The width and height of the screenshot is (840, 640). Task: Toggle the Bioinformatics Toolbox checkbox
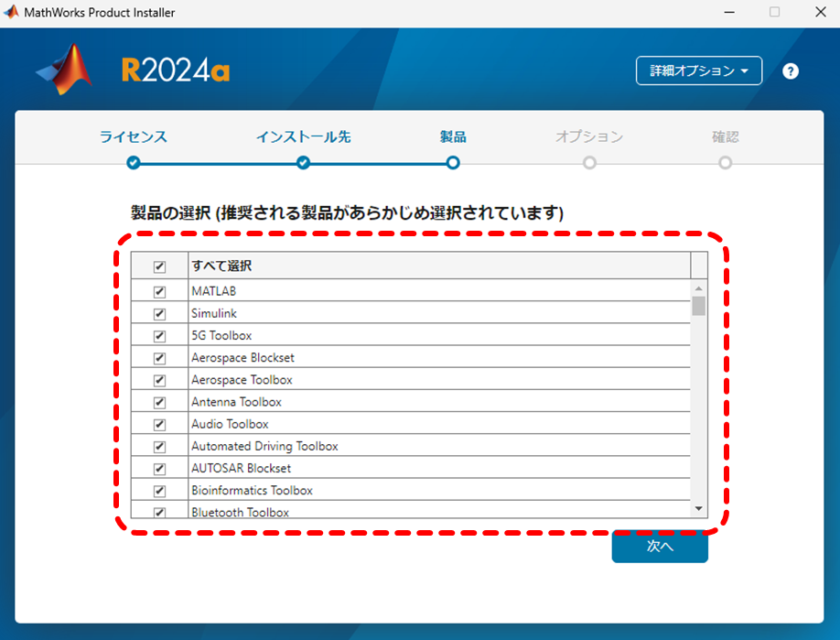pos(159,491)
